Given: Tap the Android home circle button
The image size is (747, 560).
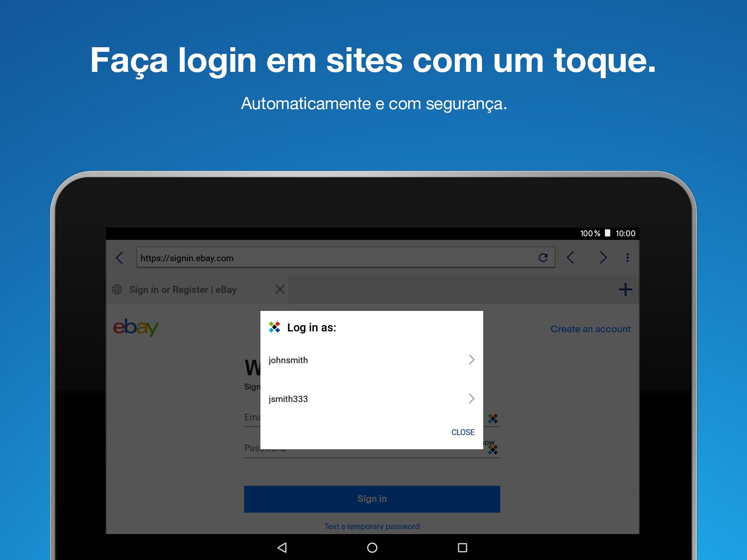Looking at the screenshot, I should (x=372, y=547).
